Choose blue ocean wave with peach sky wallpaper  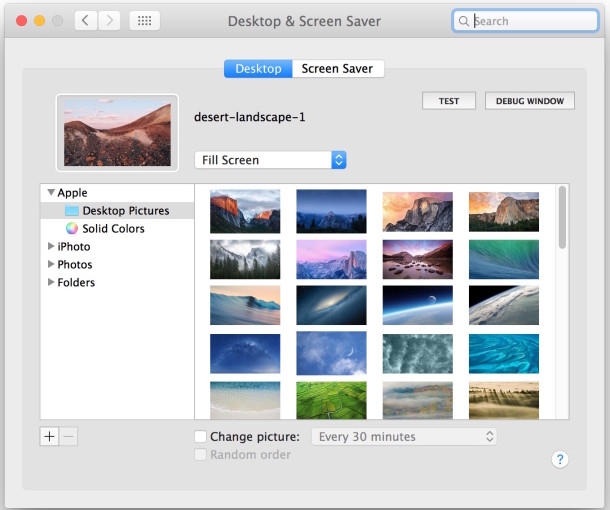tap(245, 305)
